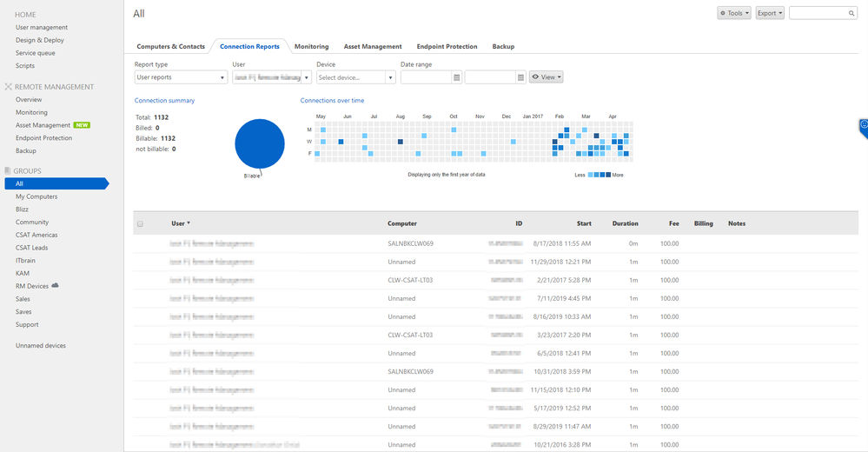Open the View options dropdown

pyautogui.click(x=547, y=77)
